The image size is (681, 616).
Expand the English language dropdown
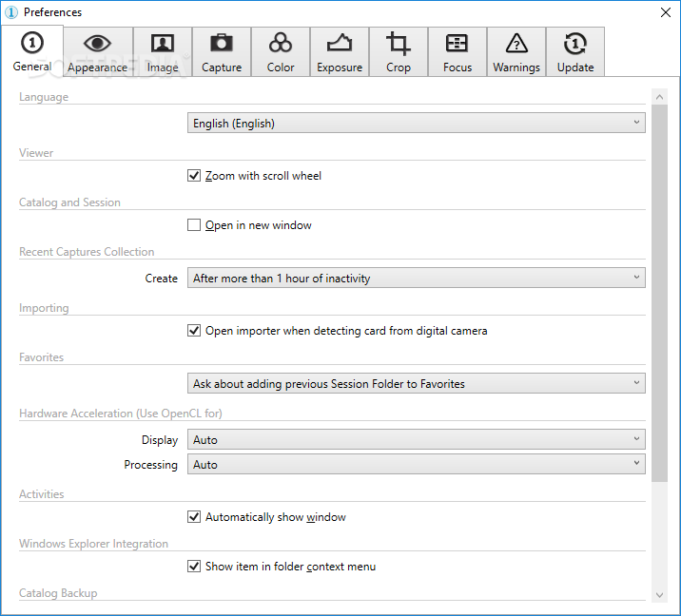point(416,124)
